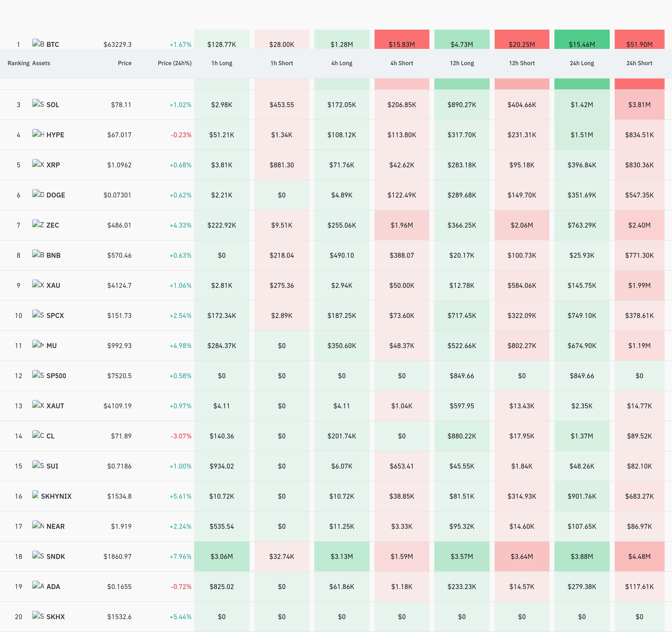Image resolution: width=672 pixels, height=632 pixels.
Task: Click the HYPE asset icon
Action: (x=38, y=134)
